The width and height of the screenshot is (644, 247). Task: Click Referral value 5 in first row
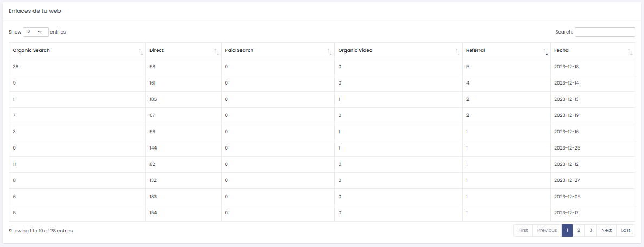click(x=467, y=67)
